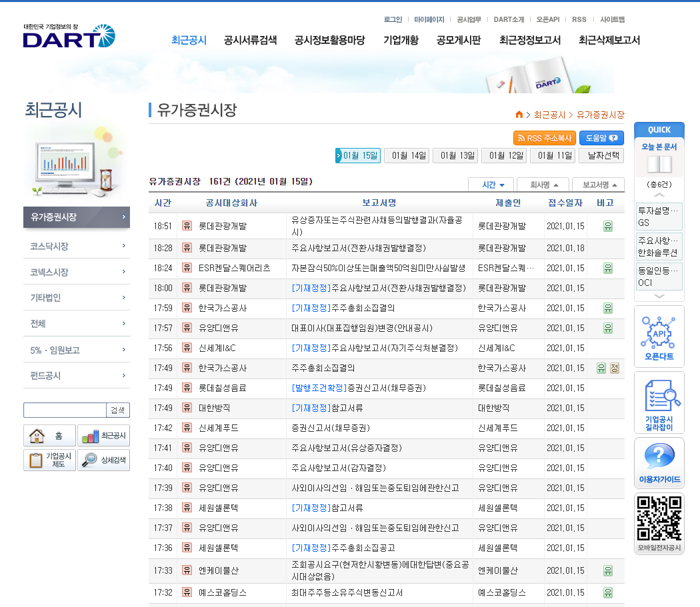Click the 기업공시제도 clipboard icon button
The width and height of the screenshot is (700, 607).
point(49,460)
